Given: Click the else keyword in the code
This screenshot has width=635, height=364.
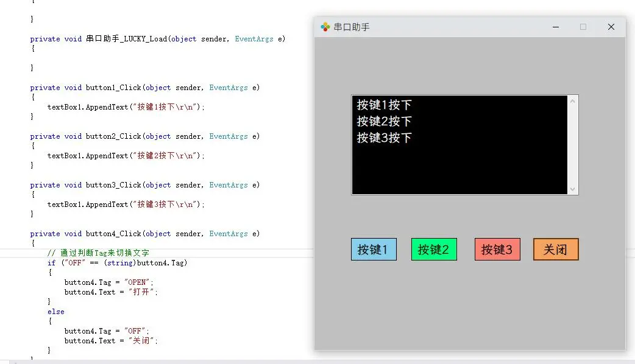Looking at the screenshot, I should (55, 312).
